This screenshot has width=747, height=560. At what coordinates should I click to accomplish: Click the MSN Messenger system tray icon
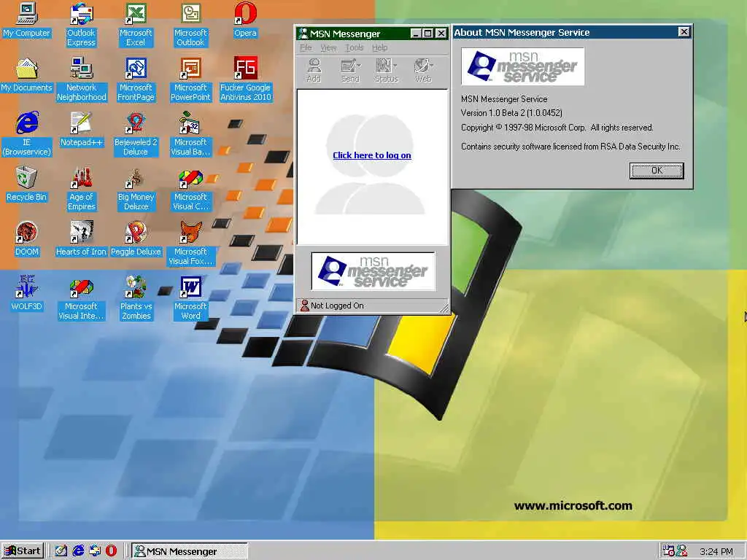[x=682, y=551]
